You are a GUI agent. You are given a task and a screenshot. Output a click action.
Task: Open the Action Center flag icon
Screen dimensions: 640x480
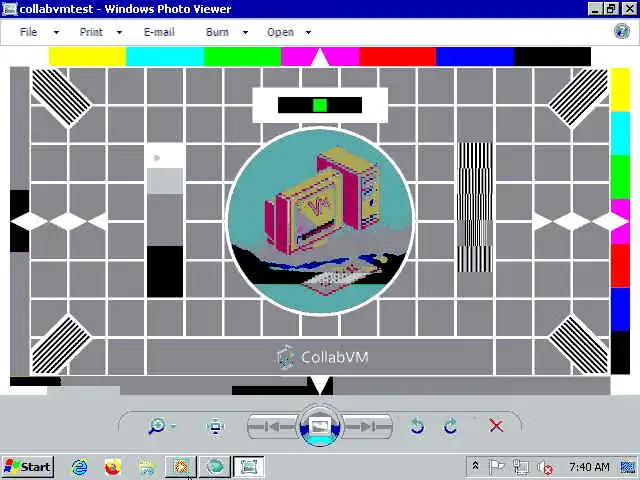(496, 467)
